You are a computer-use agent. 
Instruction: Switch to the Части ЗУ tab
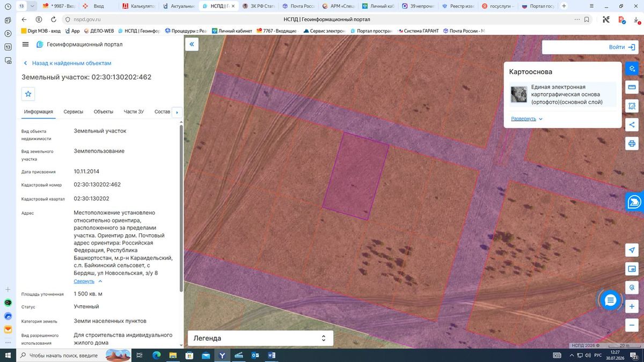tap(134, 112)
